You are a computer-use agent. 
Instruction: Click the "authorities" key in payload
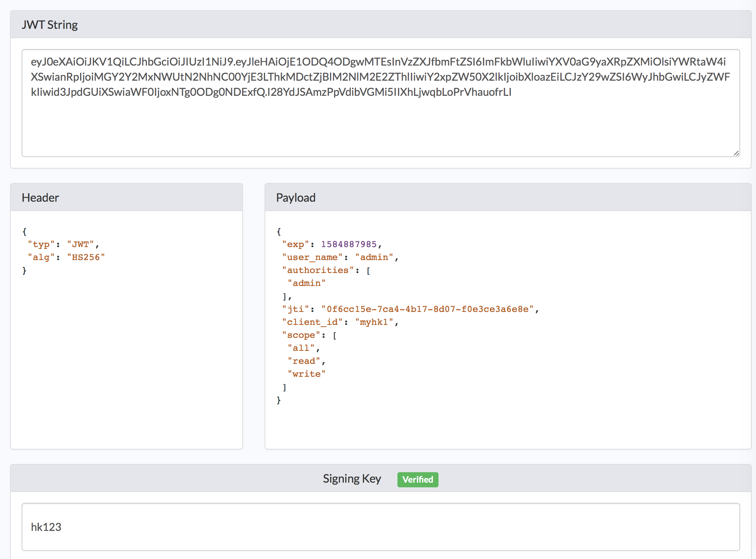(318, 270)
